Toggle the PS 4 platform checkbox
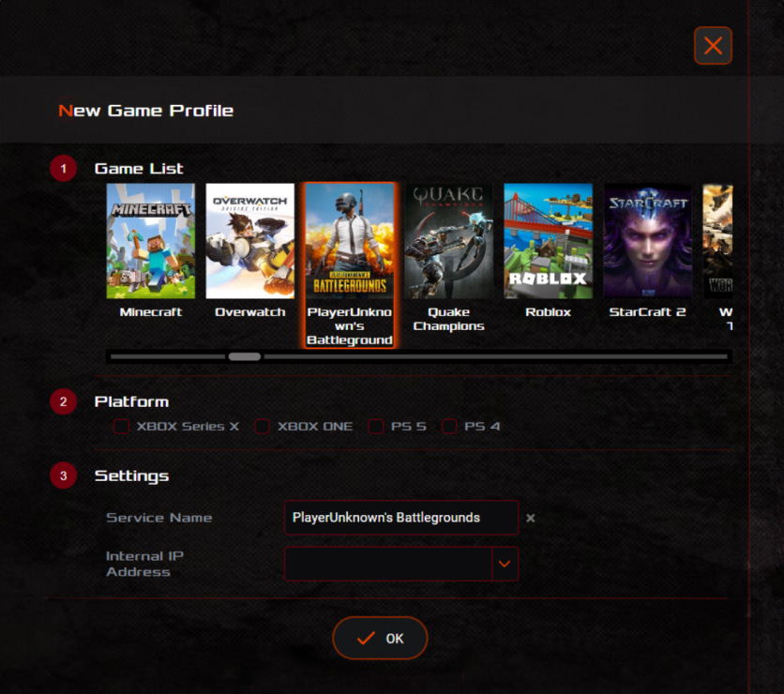 point(449,427)
